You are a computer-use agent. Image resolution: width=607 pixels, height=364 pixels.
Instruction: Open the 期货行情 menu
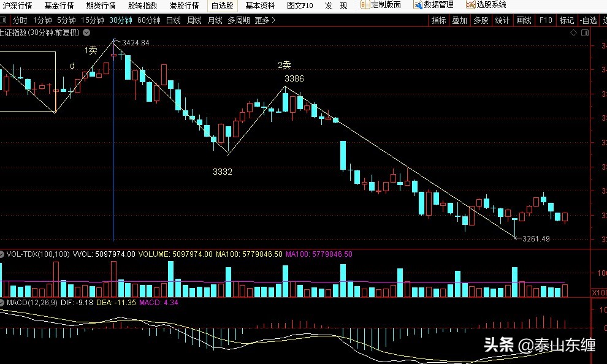[101, 6]
